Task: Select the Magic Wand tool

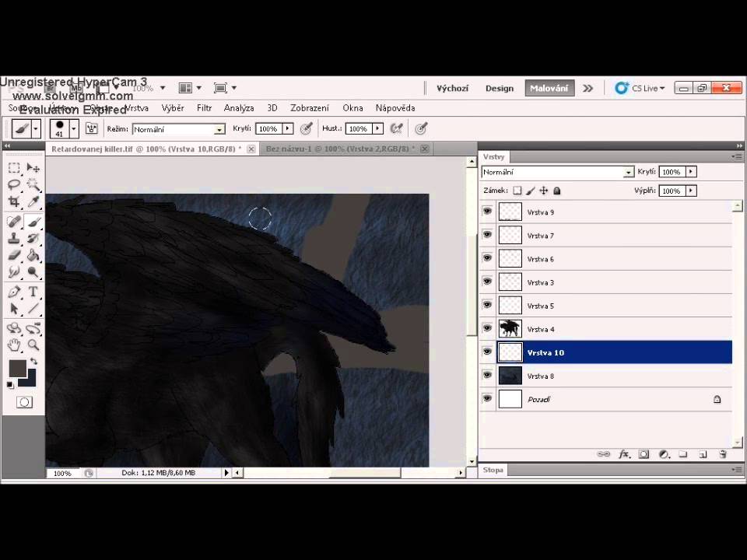Action: (33, 185)
